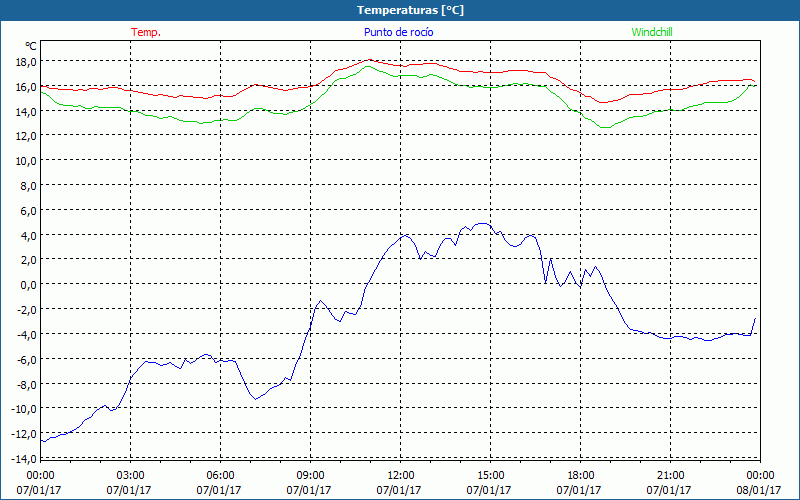Click the 08/01/17 date label
The width and height of the screenshot is (800, 500).
[x=759, y=490]
